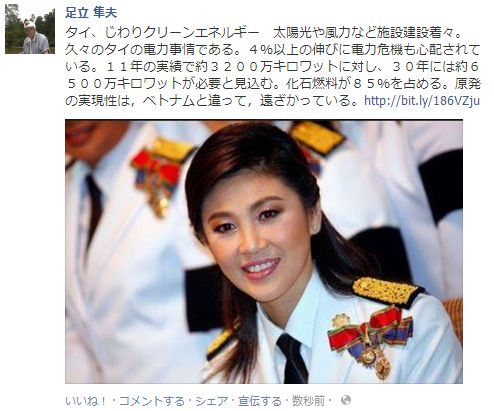Click headline text タイ、じわりクリーンエネルギー
The image size is (494, 411).
click(x=162, y=33)
